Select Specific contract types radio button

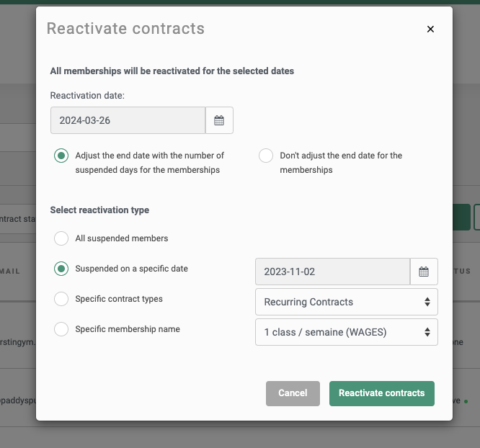[x=61, y=299]
